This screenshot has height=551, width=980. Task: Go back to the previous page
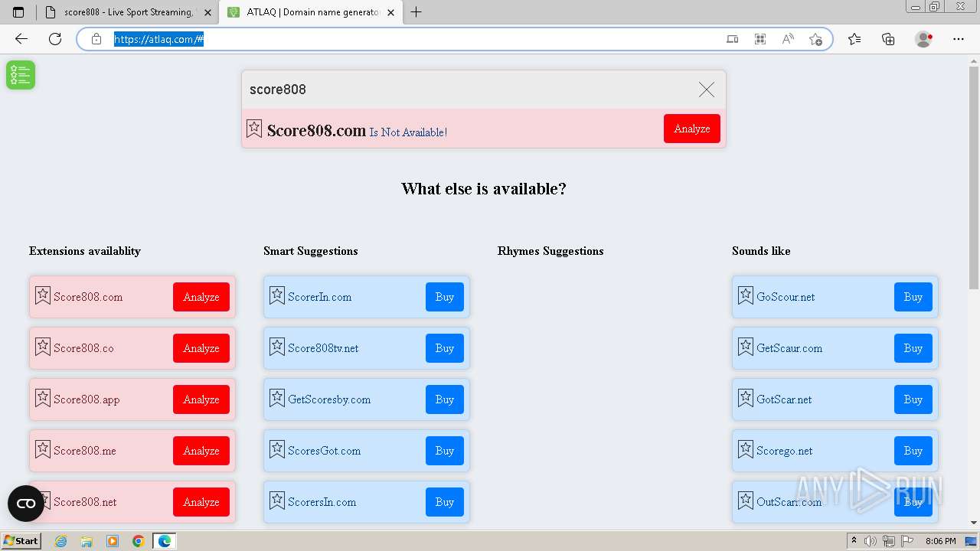(21, 39)
